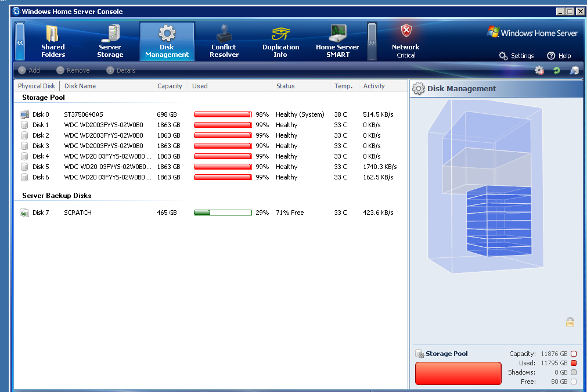Click the gear icon beside the Disk Management heading
This screenshot has width=587, height=392.
pos(419,89)
